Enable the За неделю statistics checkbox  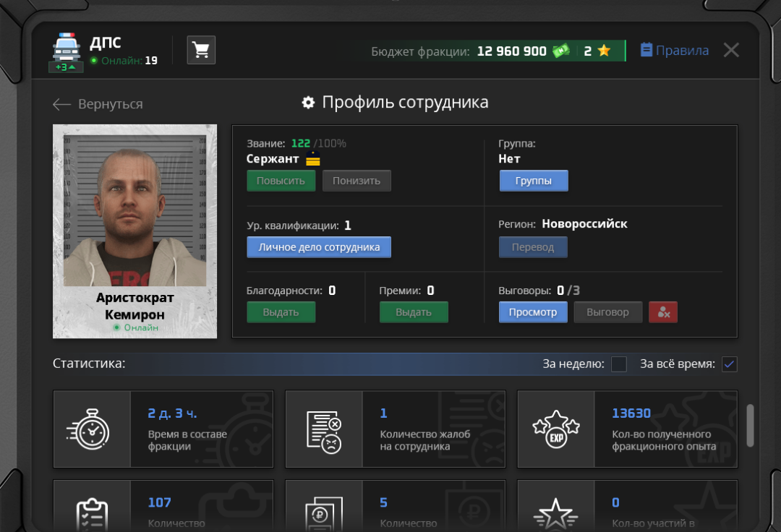tap(618, 364)
